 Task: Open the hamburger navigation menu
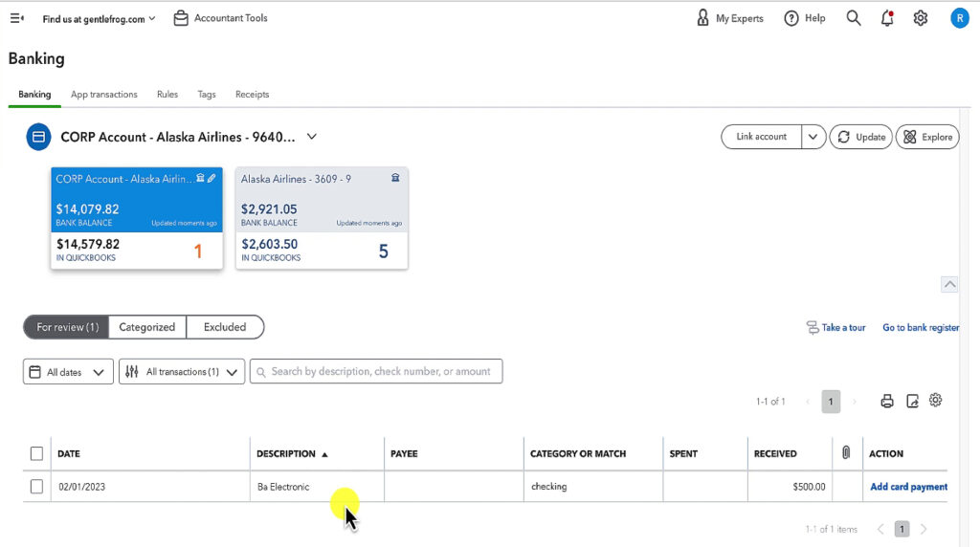tap(16, 18)
